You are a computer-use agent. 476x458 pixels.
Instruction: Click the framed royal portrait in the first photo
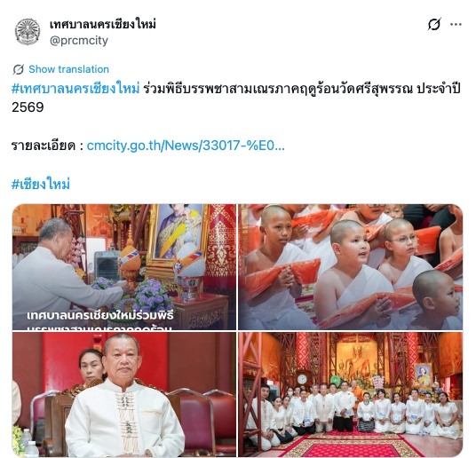tap(178, 233)
